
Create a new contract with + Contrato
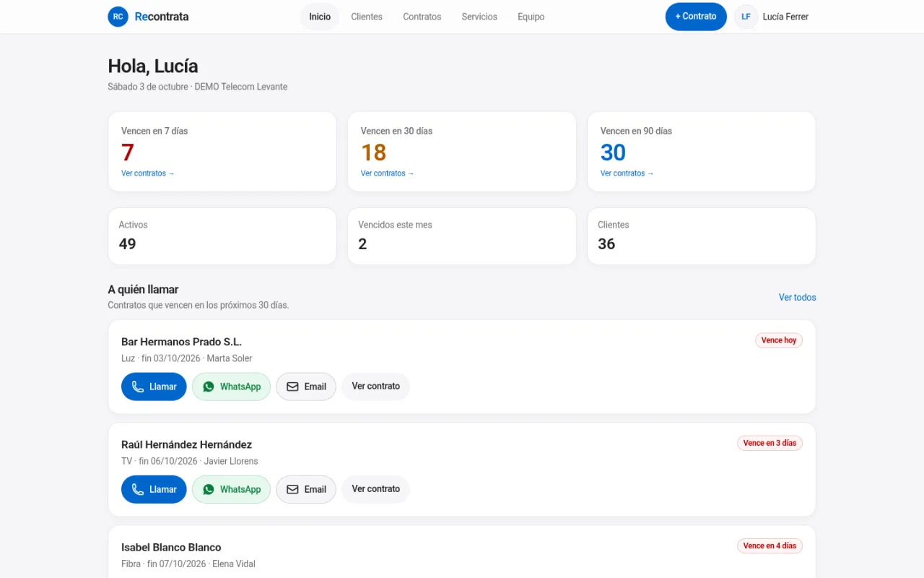tap(696, 17)
